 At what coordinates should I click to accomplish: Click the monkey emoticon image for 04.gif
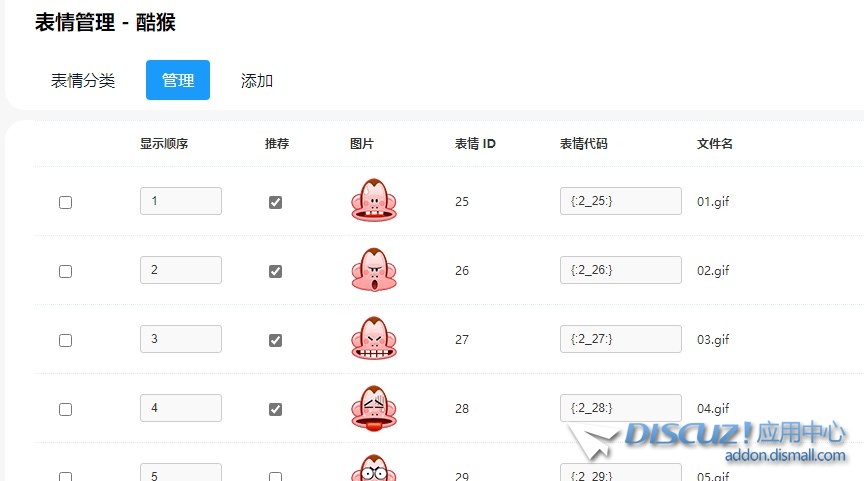click(x=374, y=408)
